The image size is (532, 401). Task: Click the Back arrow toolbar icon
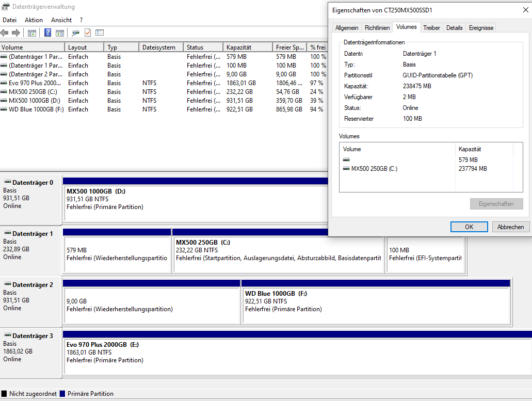[x=5, y=33]
